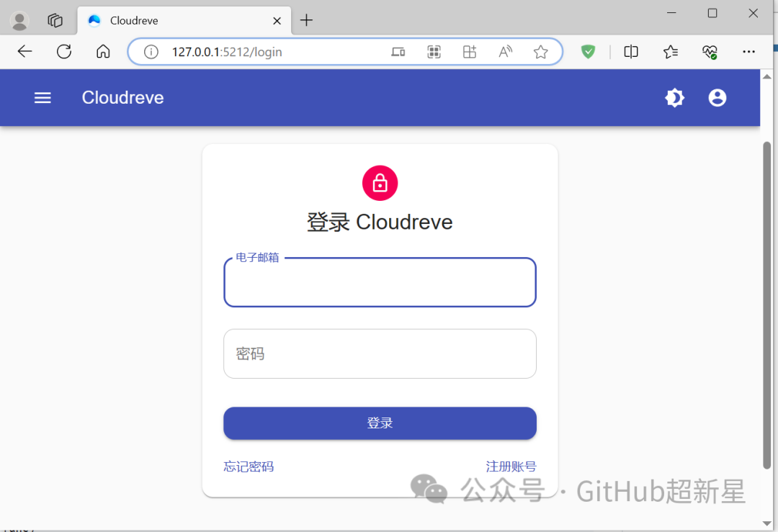Click the QR code generator icon

click(434, 52)
